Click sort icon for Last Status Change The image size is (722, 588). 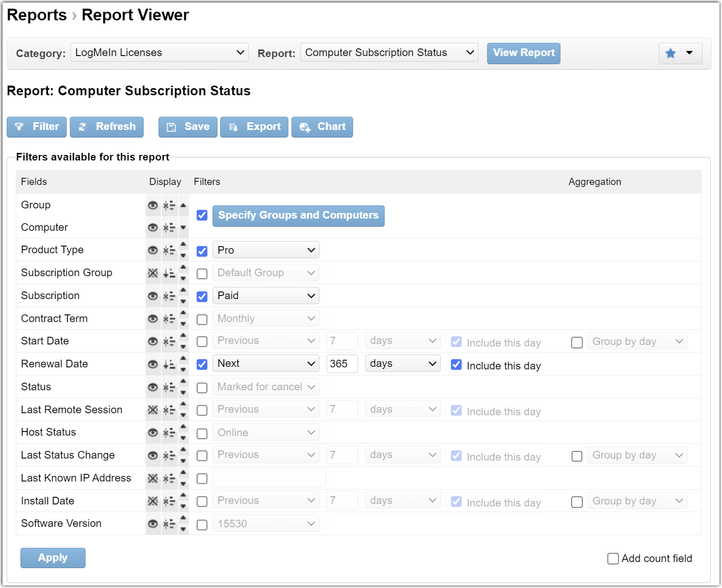169,456
